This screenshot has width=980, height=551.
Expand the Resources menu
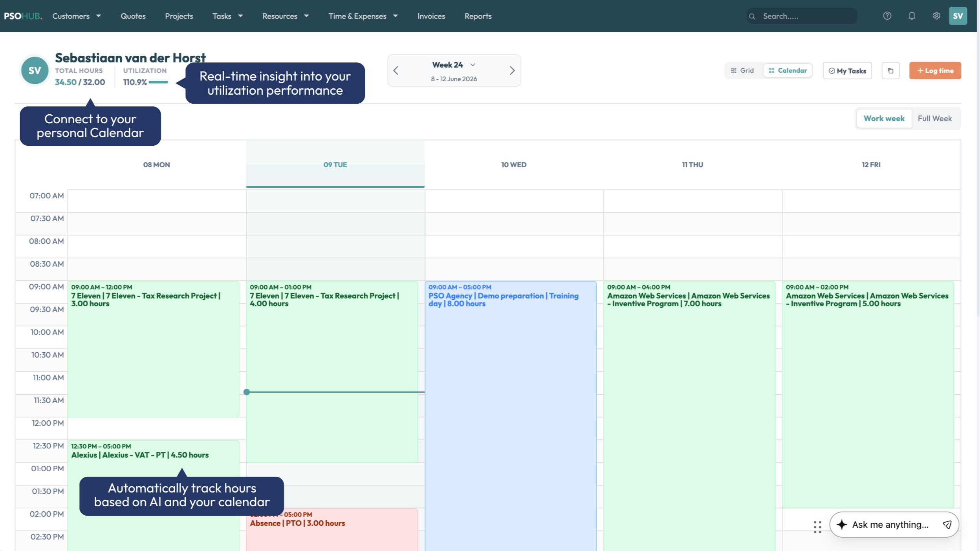click(x=286, y=16)
